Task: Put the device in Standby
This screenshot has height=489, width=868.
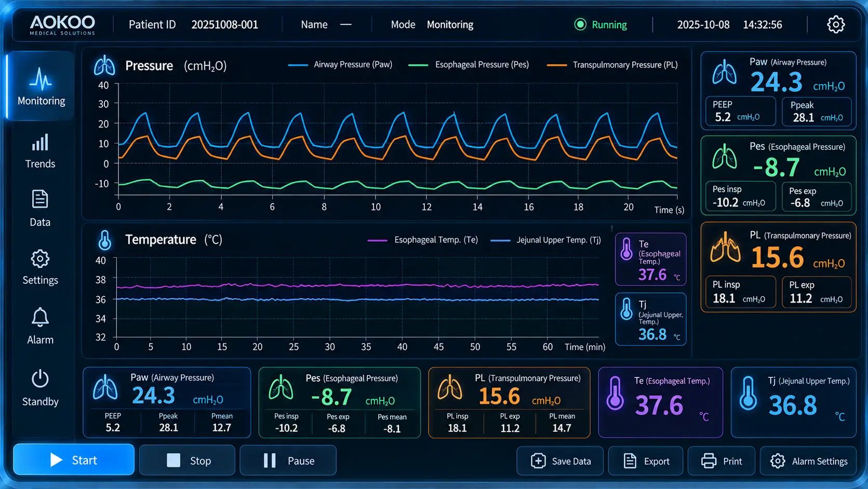Action: click(x=40, y=388)
